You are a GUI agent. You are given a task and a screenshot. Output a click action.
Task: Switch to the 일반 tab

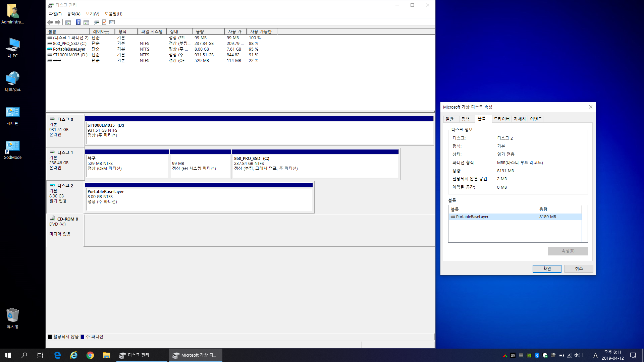tap(449, 119)
